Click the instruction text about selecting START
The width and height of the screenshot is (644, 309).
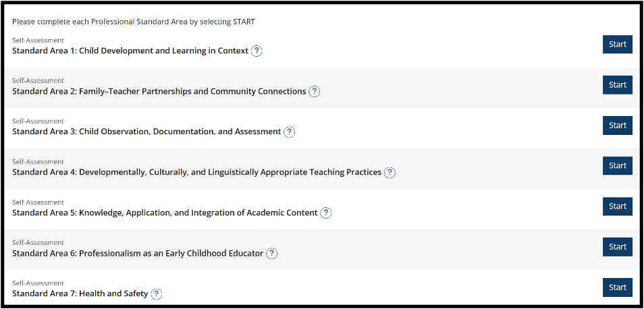click(x=134, y=22)
